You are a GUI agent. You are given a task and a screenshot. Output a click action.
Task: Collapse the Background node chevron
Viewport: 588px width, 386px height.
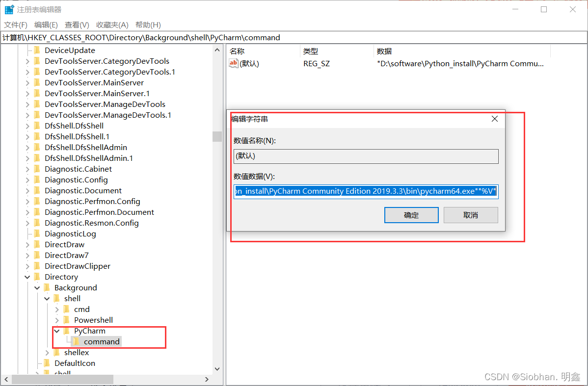pyautogui.click(x=37, y=287)
